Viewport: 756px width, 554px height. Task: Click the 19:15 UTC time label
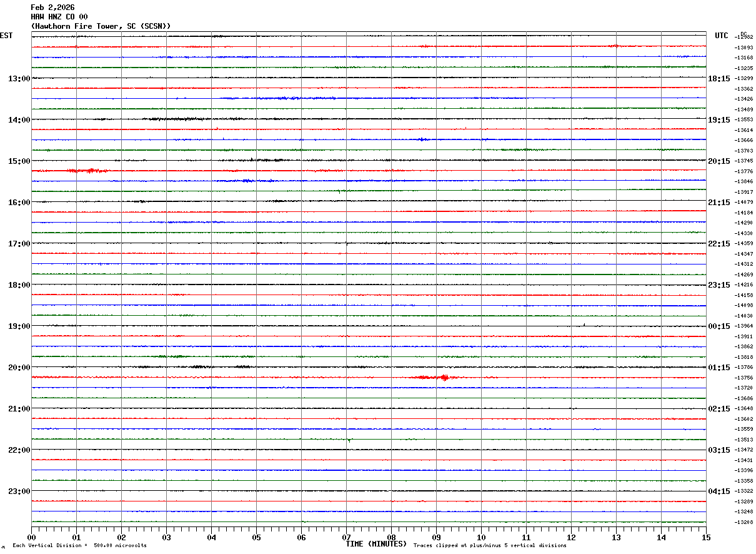pos(719,119)
